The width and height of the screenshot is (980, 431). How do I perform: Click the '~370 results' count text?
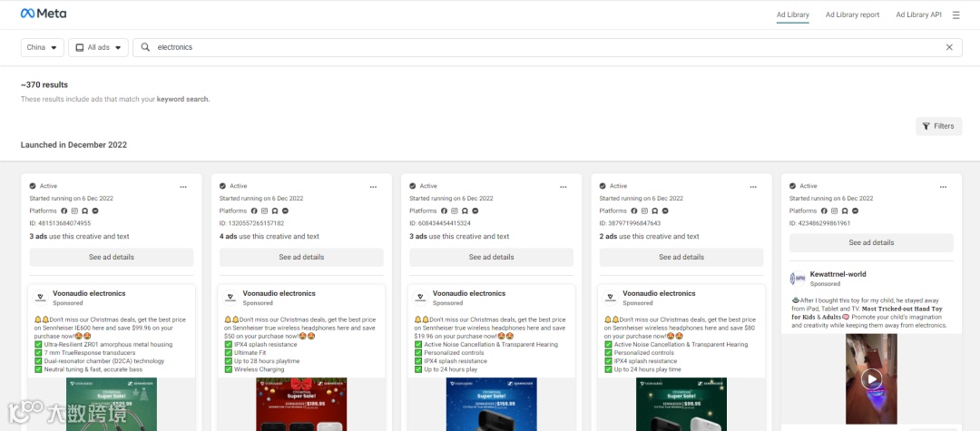pyautogui.click(x=44, y=85)
